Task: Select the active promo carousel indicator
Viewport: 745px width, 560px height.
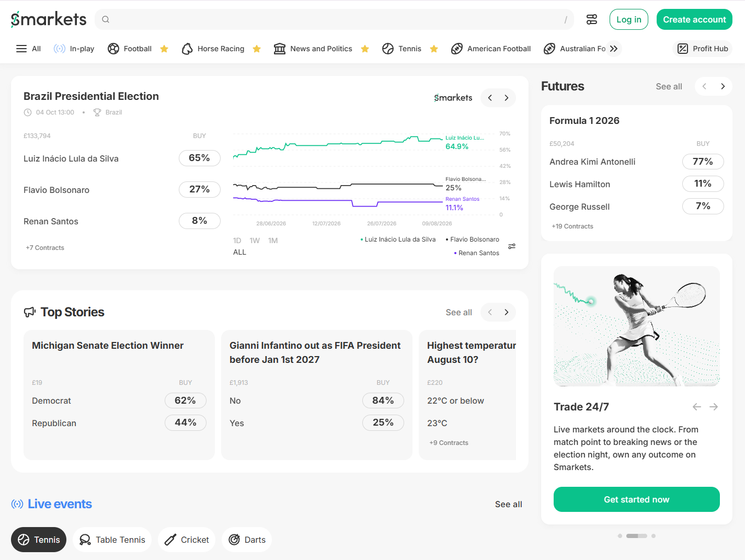Action: 637,536
